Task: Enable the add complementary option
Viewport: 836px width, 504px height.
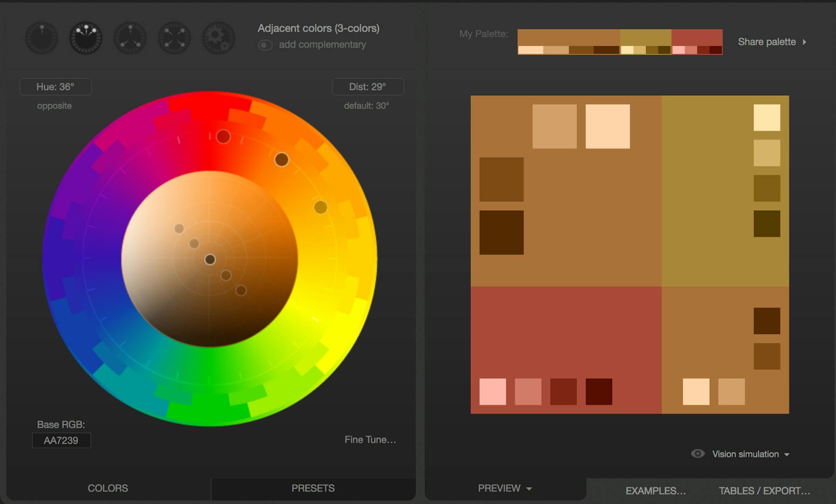Action: click(265, 44)
